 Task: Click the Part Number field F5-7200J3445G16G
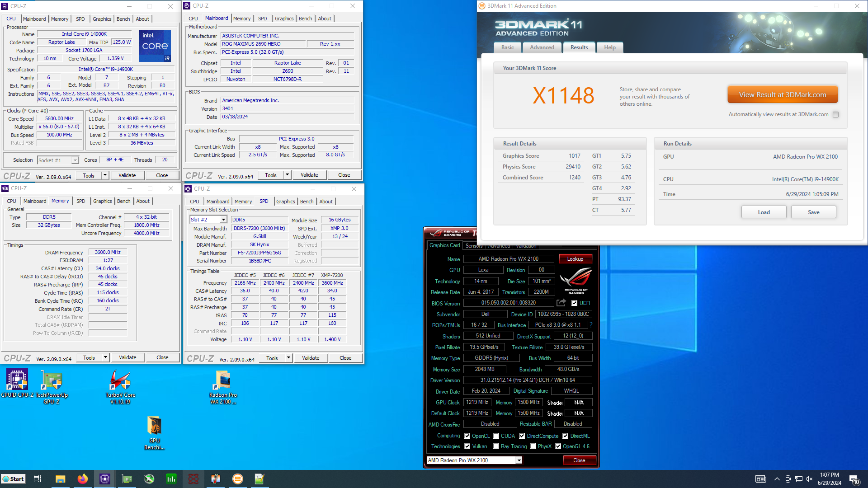(259, 253)
